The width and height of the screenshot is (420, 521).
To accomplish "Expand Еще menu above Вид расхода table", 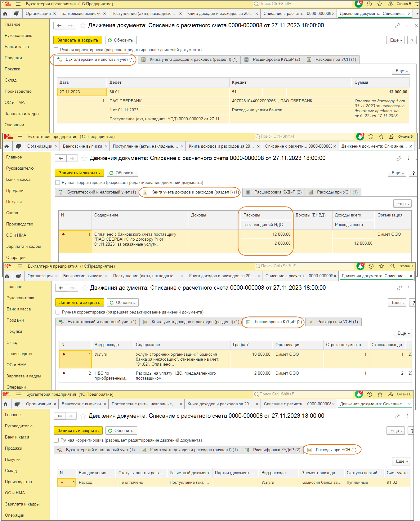I will pos(403,333).
